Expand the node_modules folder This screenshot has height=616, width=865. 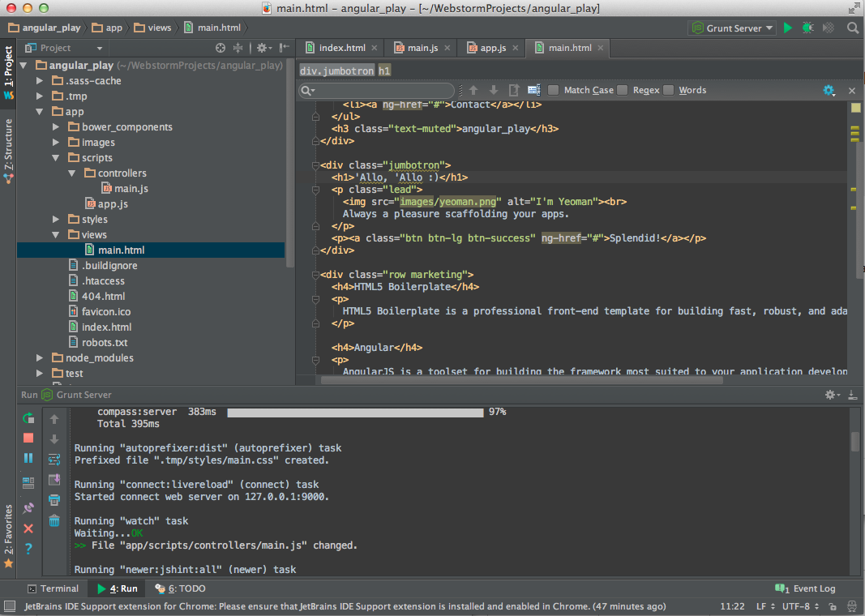(38, 357)
